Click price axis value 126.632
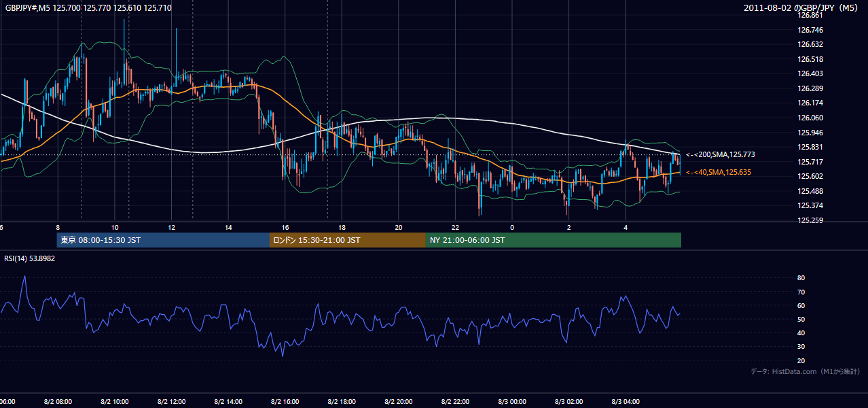The image size is (868, 408). pos(811,44)
